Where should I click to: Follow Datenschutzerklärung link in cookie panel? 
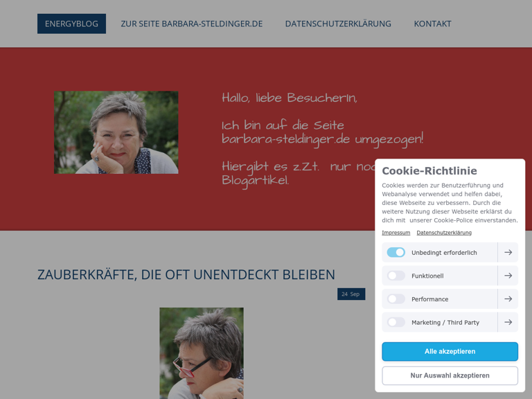444,233
